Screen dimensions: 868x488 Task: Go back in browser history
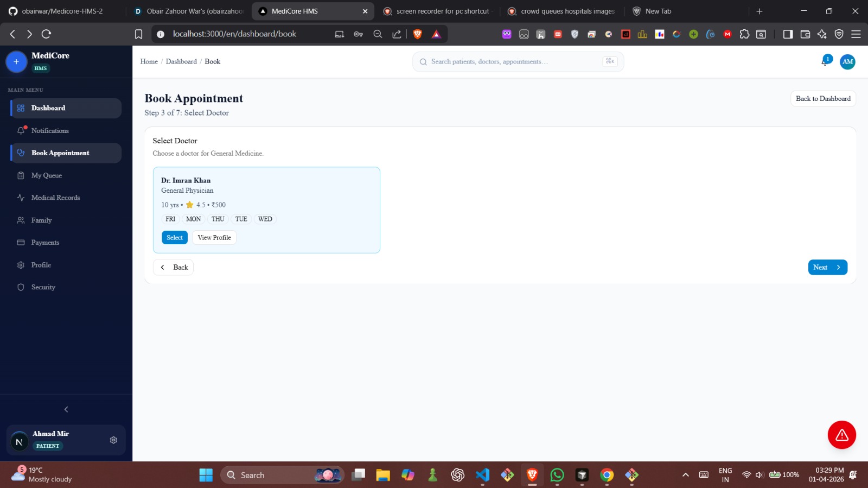click(x=12, y=34)
